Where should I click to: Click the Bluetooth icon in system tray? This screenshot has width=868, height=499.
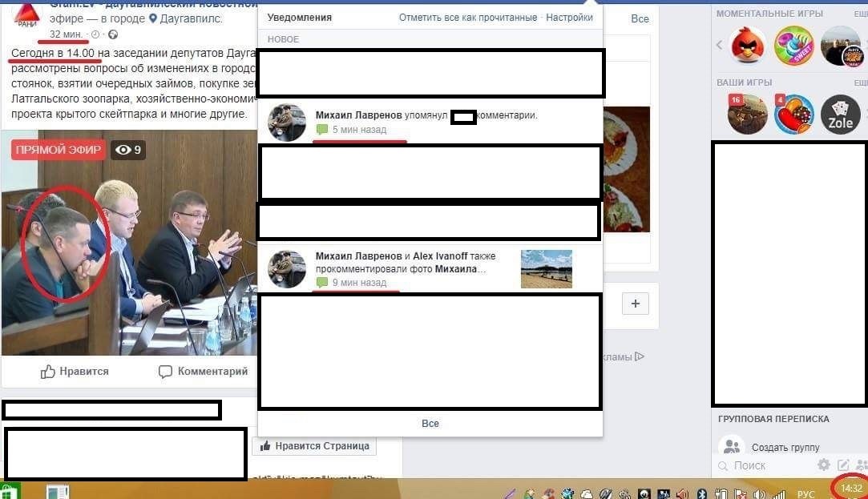pyautogui.click(x=701, y=493)
